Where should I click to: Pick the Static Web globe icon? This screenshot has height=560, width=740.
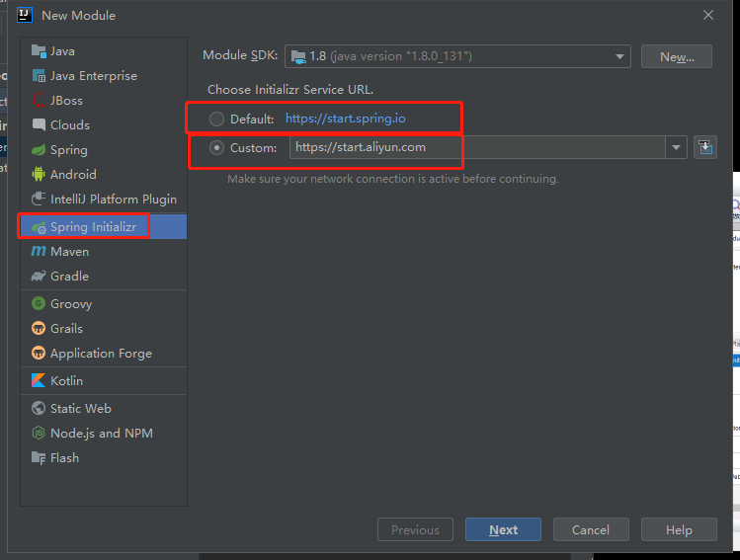click(x=39, y=408)
